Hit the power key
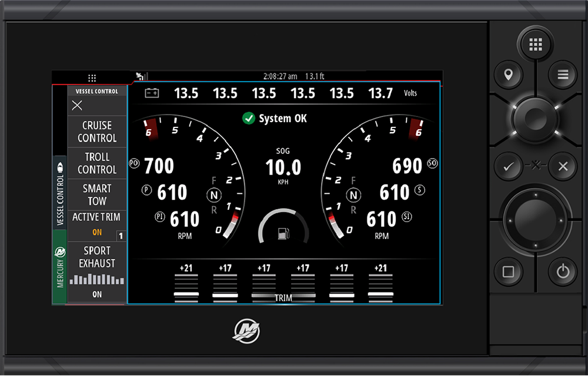The image size is (588, 376). pos(563,271)
